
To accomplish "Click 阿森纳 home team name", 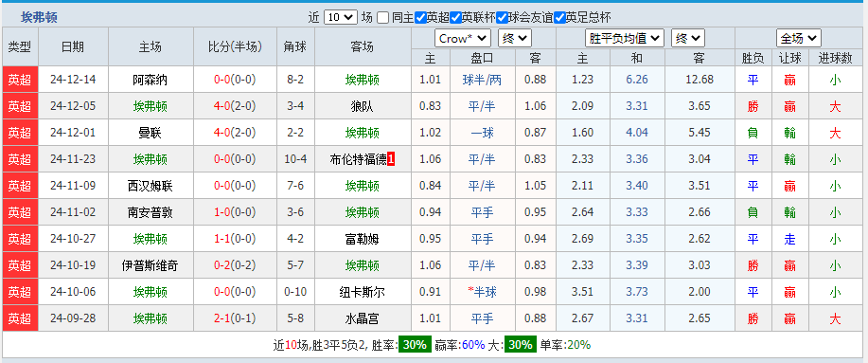I will click(150, 80).
